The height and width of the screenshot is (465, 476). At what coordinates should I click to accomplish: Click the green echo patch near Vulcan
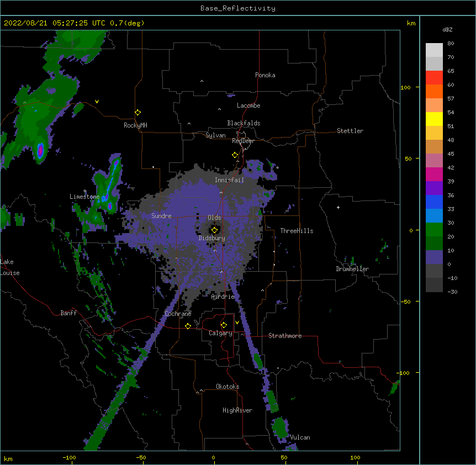tap(280, 427)
